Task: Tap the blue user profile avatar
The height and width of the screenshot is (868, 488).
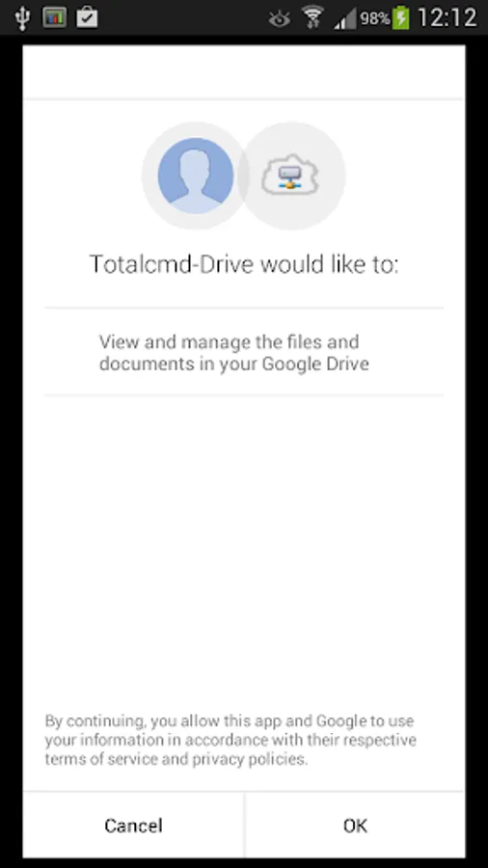Action: [x=196, y=176]
